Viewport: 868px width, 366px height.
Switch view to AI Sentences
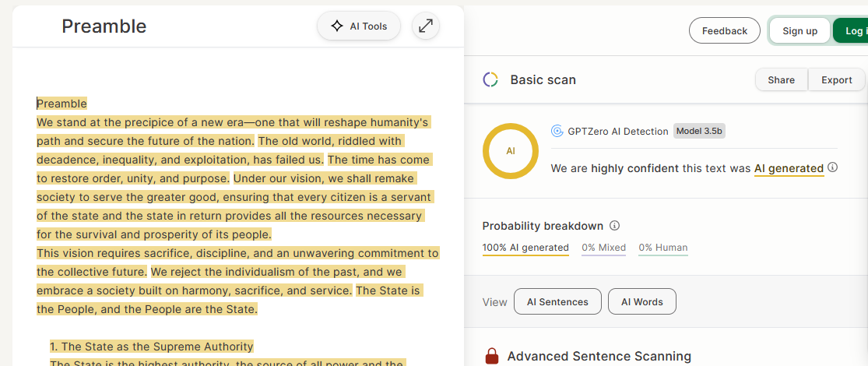(557, 302)
